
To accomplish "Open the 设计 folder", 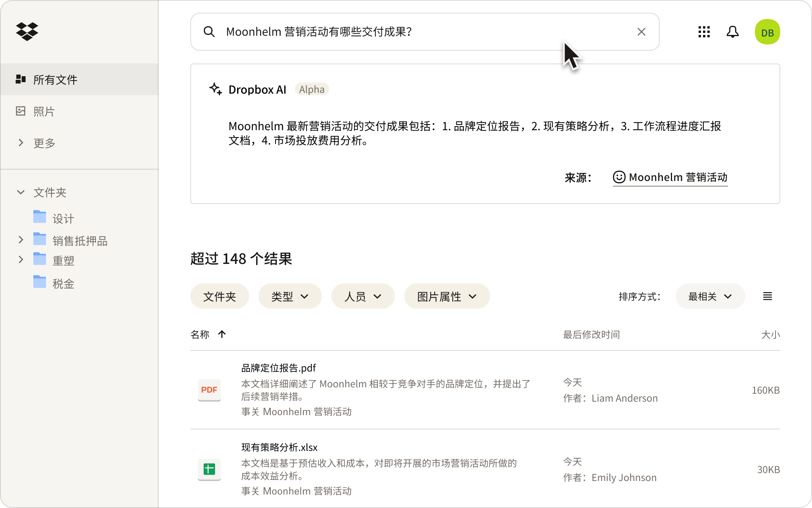I will click(63, 218).
